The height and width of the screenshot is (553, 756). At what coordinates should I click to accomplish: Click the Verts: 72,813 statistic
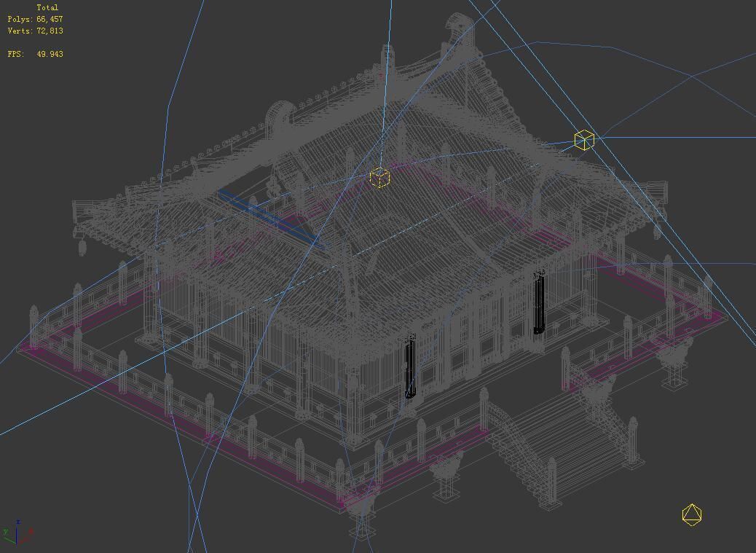click(35, 31)
